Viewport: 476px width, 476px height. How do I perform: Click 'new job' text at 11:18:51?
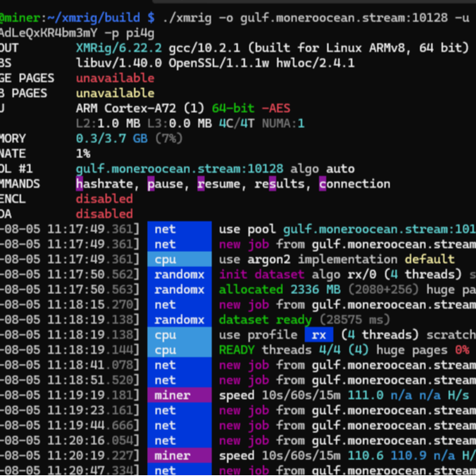click(244, 381)
